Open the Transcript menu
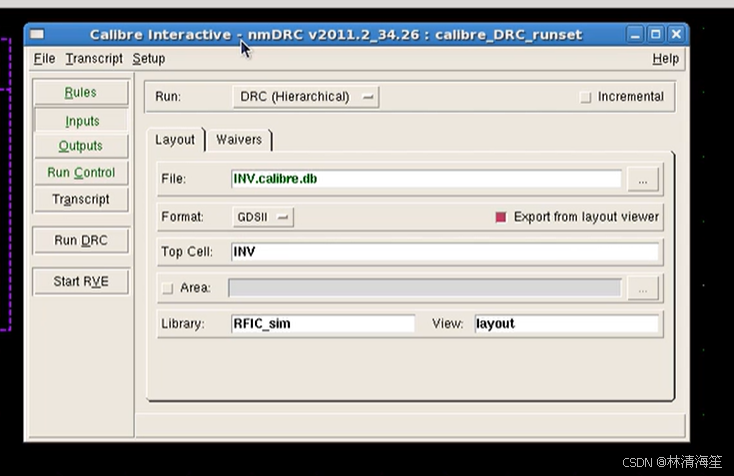This screenshot has height=476, width=734. pos(94,59)
